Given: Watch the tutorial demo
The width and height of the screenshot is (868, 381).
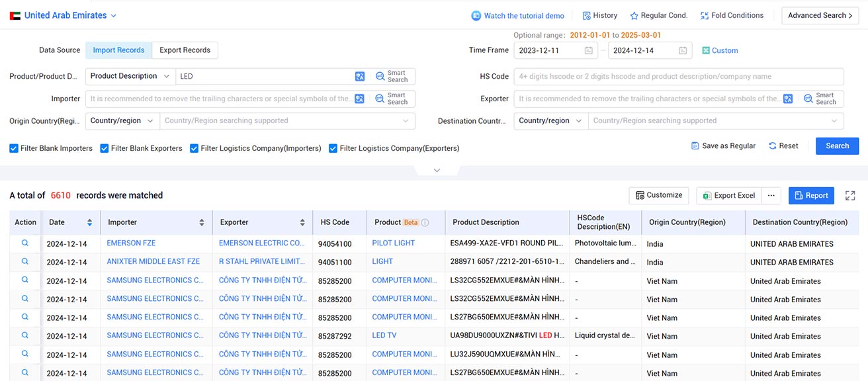Looking at the screenshot, I should 518,16.
